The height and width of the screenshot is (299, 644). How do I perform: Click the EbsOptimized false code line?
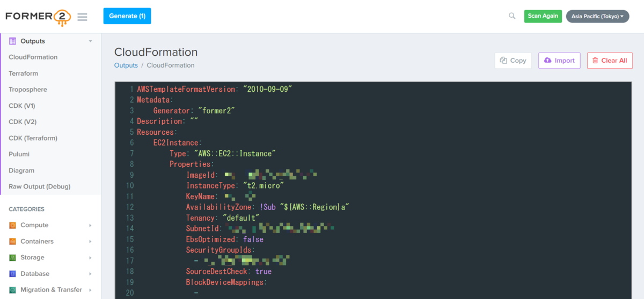pyautogui.click(x=225, y=239)
